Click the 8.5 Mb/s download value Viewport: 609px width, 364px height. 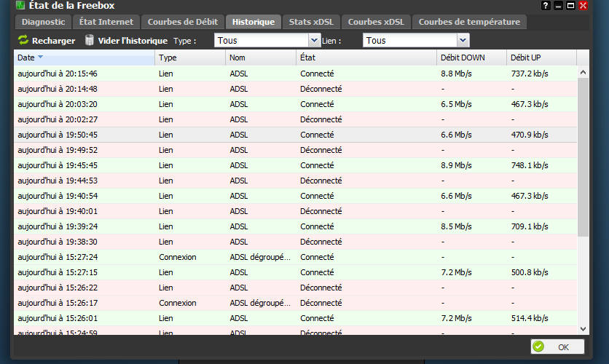tap(456, 226)
